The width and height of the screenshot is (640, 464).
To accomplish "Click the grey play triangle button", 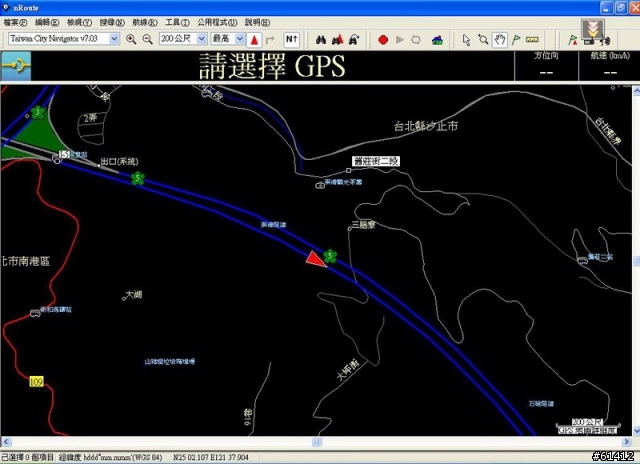I will click(400, 40).
